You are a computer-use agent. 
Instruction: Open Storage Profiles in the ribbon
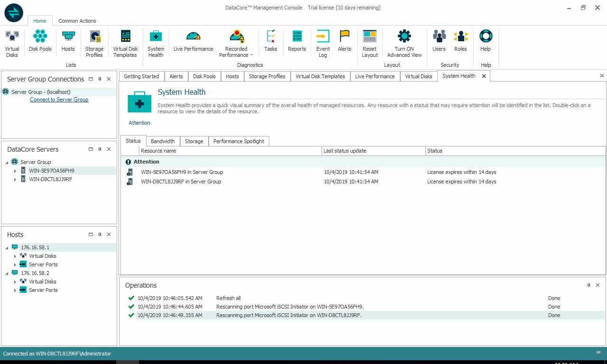click(x=94, y=44)
